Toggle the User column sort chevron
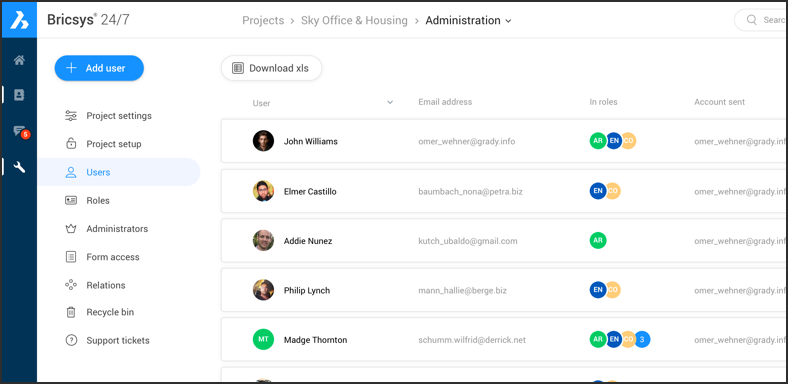 coord(390,103)
